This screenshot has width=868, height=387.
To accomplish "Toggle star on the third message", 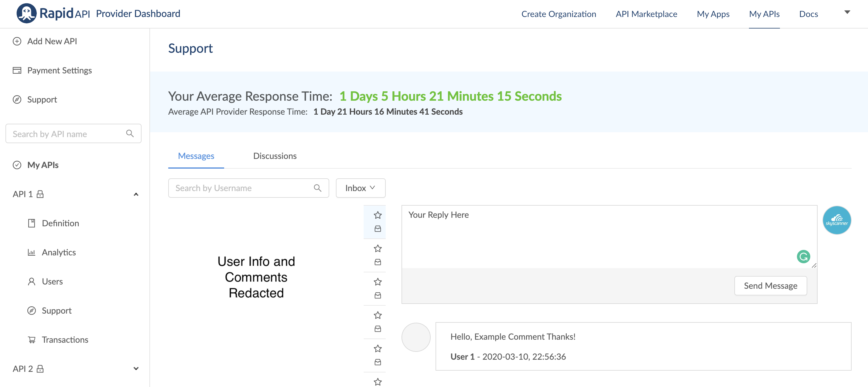I will pyautogui.click(x=378, y=282).
